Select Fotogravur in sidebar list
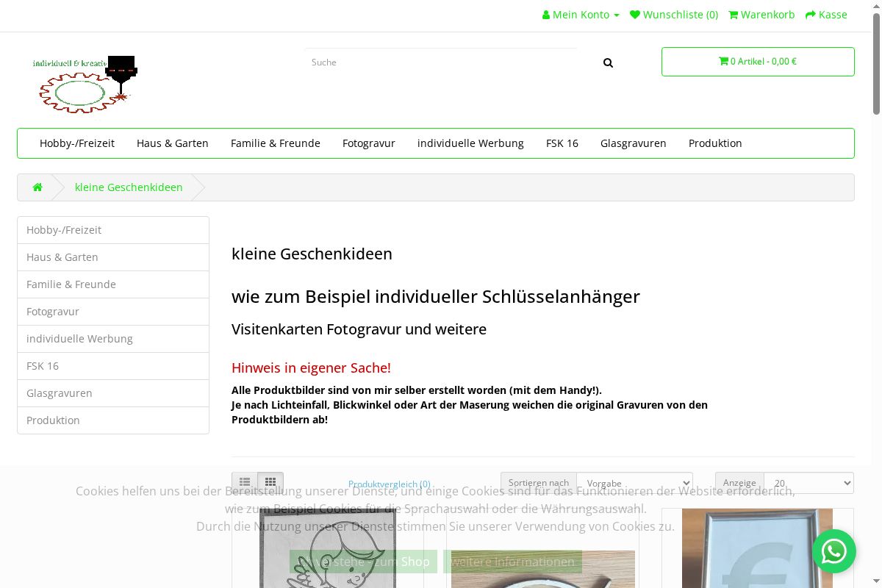Screen dimensions: 882x588 click(113, 312)
